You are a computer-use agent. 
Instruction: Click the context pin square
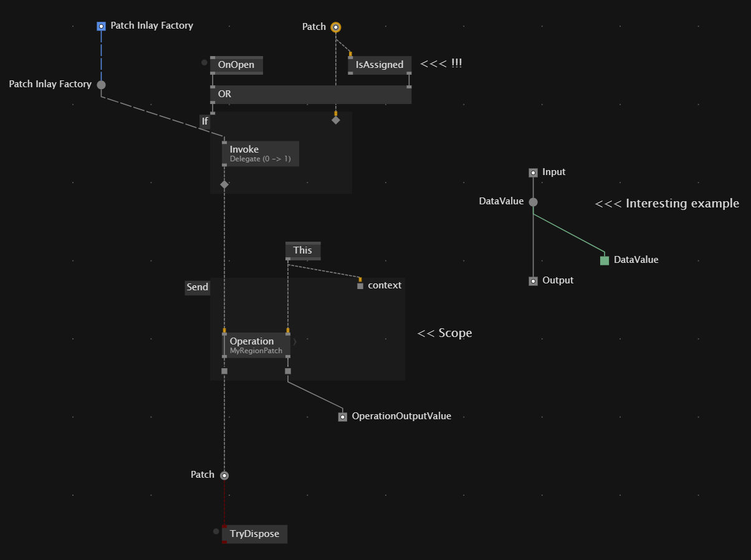[360, 286]
